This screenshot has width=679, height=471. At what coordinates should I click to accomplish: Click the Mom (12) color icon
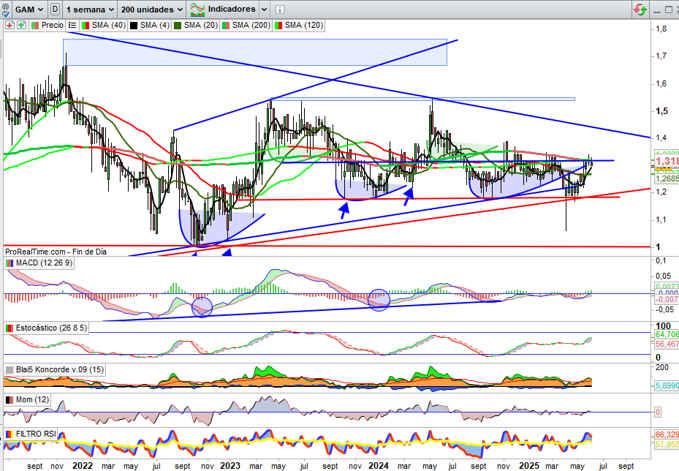(10, 400)
